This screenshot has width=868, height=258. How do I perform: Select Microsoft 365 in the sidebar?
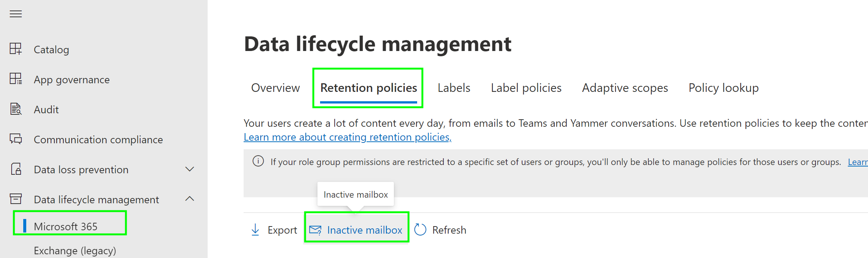(66, 226)
